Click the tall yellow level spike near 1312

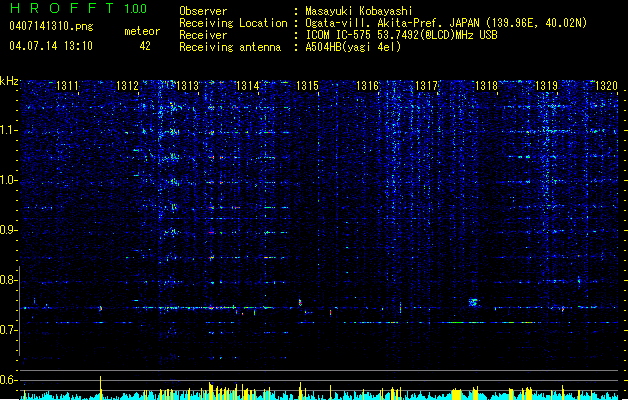pos(100,388)
